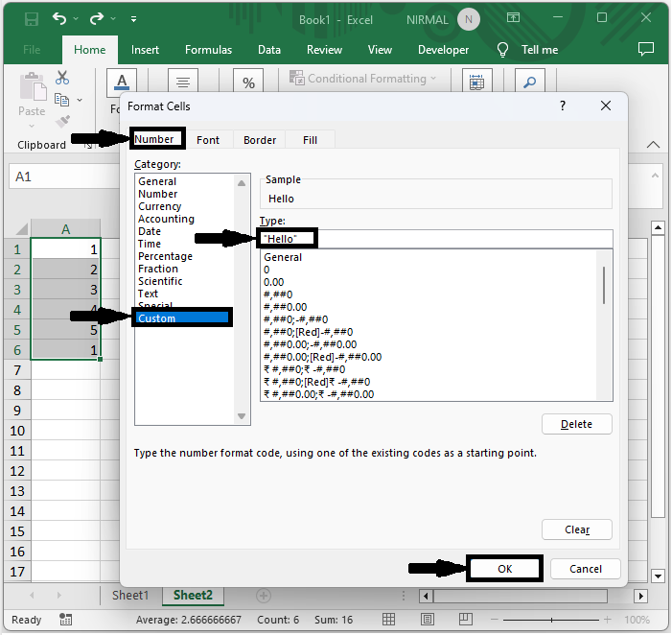Click the Redo arrow icon
Screen dimensions: 672x635
click(x=97, y=19)
